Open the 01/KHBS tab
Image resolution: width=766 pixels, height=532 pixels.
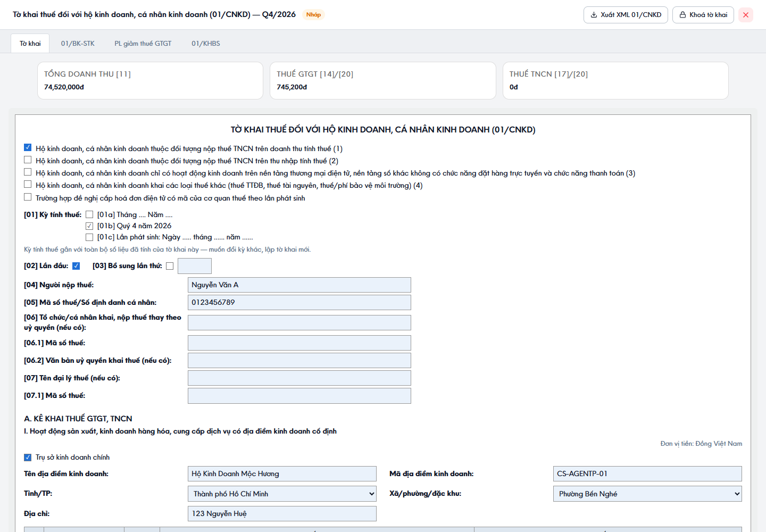(x=206, y=44)
